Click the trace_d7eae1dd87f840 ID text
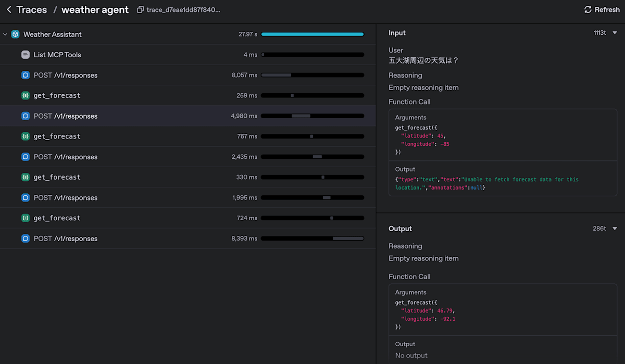 pyautogui.click(x=183, y=10)
